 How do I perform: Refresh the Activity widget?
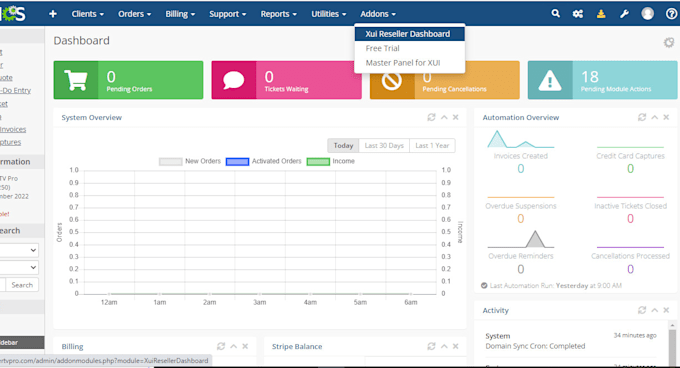click(x=642, y=310)
